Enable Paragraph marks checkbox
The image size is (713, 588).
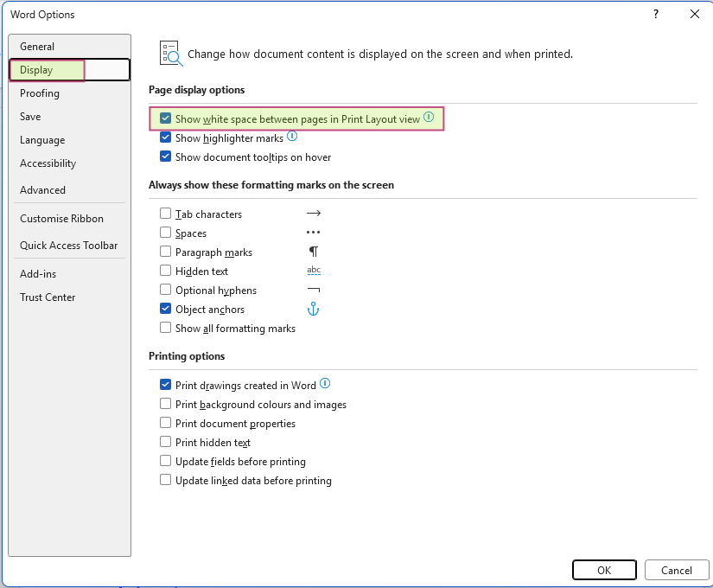(166, 252)
